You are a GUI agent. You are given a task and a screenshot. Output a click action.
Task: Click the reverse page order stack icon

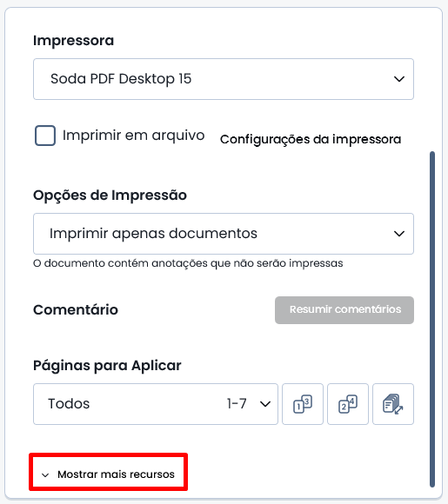393,404
